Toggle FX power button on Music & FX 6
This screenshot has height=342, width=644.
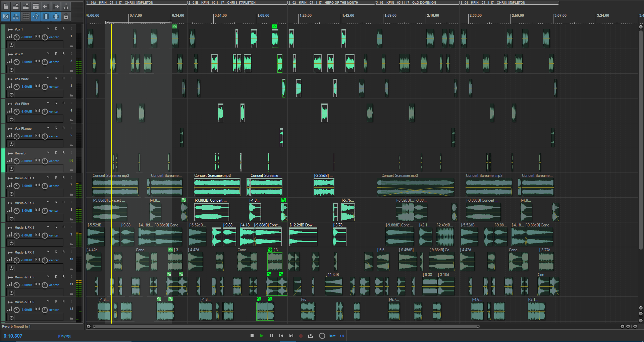11,318
